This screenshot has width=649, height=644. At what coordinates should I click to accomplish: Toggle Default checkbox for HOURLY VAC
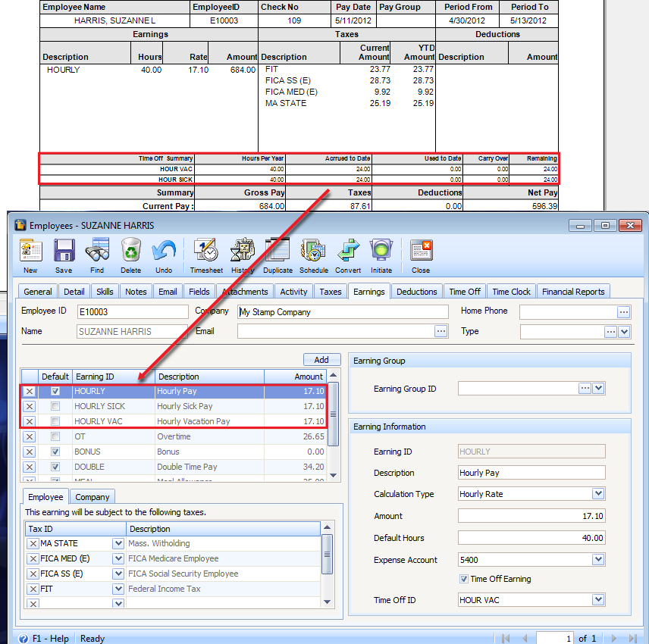click(55, 421)
